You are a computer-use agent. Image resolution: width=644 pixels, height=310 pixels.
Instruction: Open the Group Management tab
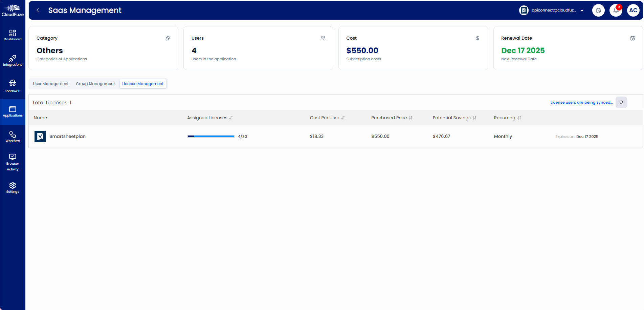95,83
